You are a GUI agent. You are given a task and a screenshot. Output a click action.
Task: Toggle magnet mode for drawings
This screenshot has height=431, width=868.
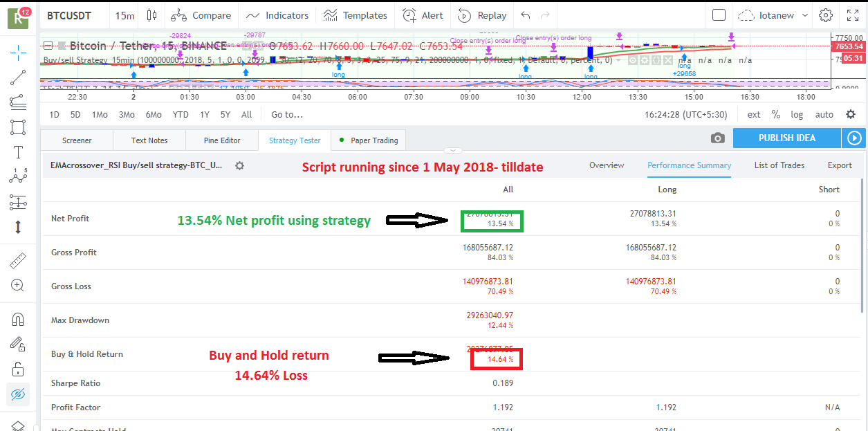(18, 320)
